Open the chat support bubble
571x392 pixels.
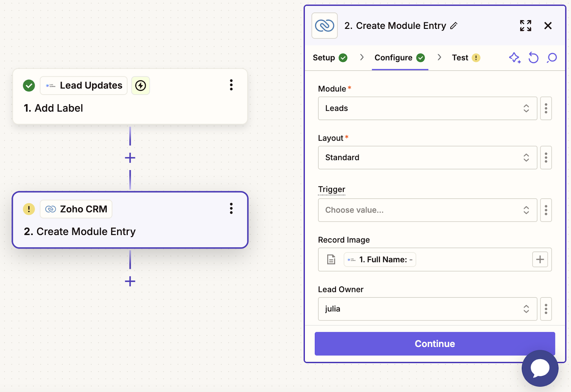[540, 368]
